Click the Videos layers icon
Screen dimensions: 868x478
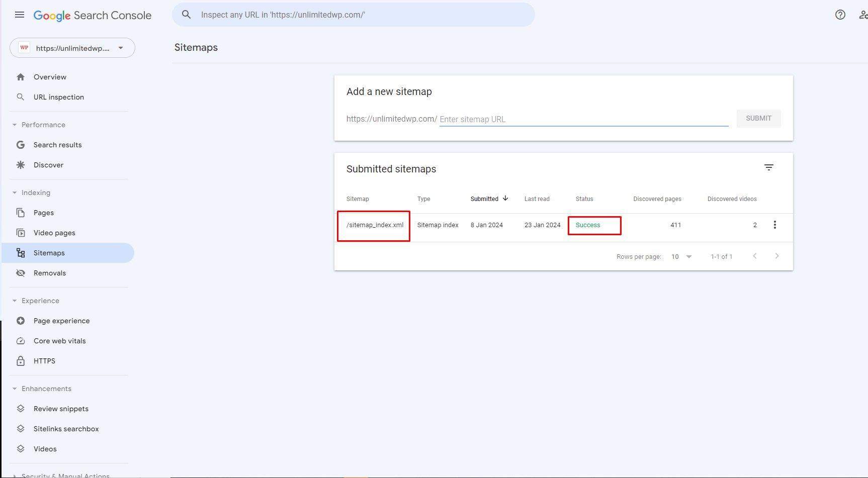click(21, 449)
